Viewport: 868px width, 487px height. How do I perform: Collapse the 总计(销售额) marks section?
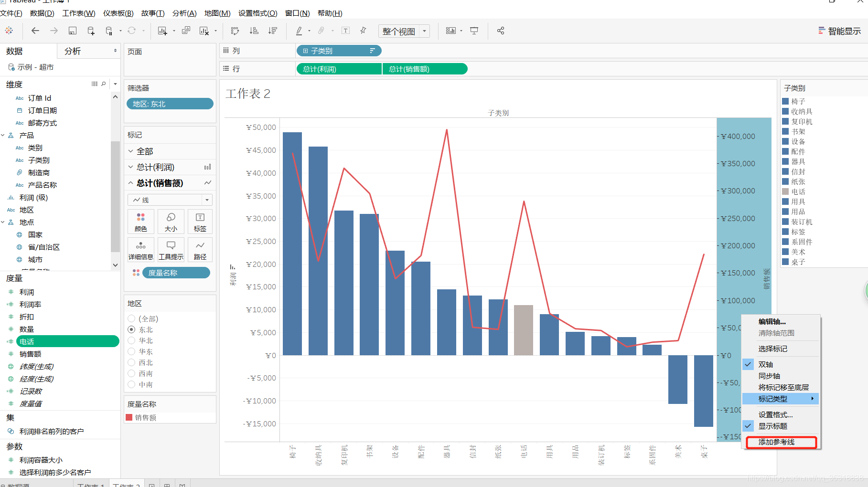pyautogui.click(x=131, y=183)
